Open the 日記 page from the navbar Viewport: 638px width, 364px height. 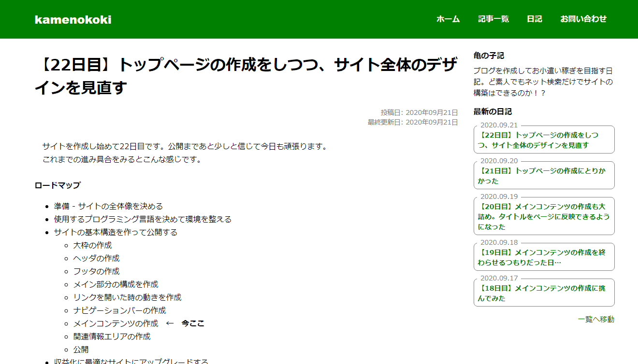point(534,19)
